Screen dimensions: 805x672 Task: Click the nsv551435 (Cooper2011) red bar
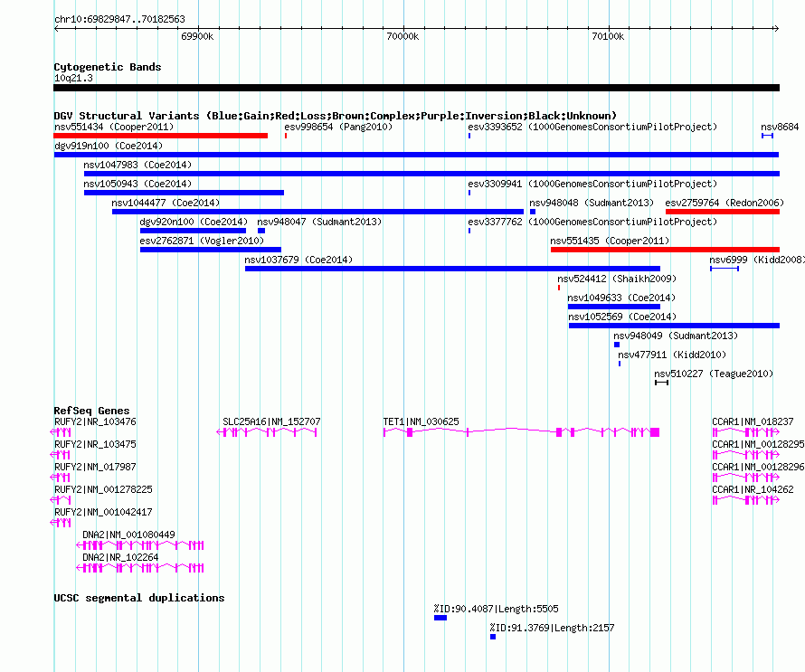pos(665,250)
